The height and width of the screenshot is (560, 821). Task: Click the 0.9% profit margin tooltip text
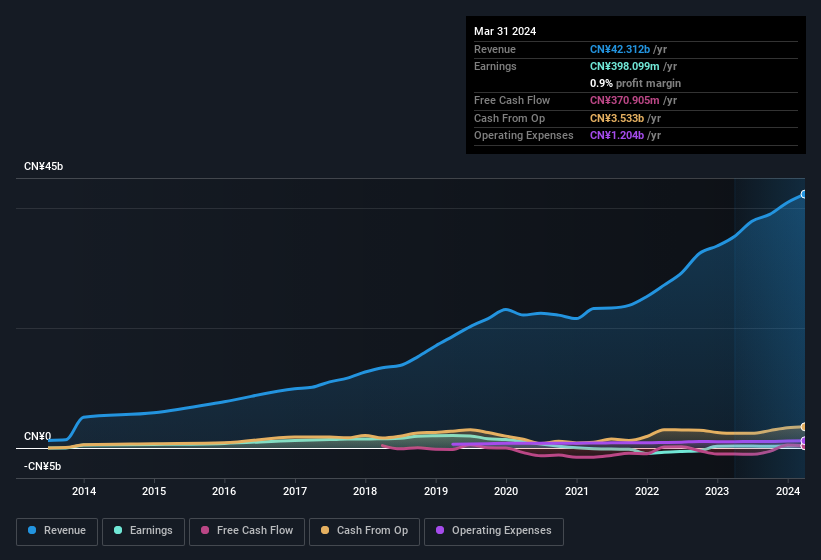click(x=635, y=83)
